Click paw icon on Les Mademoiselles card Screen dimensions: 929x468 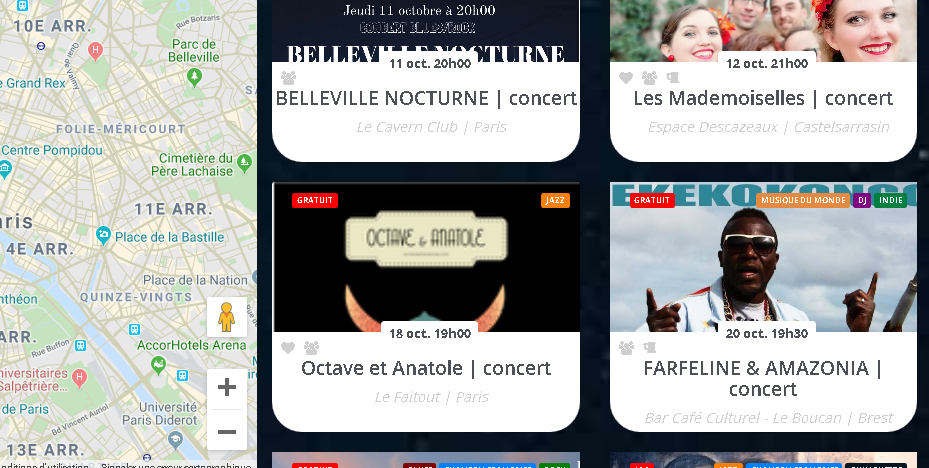[x=649, y=78]
